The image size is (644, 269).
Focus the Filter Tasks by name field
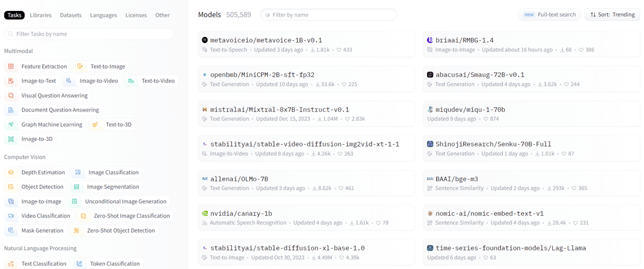click(x=89, y=34)
